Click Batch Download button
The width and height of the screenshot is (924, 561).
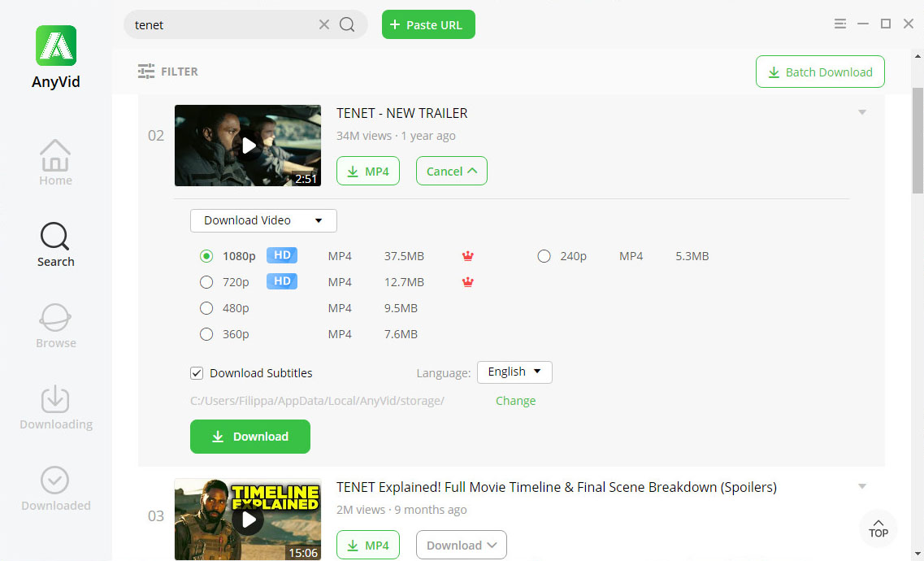[x=820, y=72]
